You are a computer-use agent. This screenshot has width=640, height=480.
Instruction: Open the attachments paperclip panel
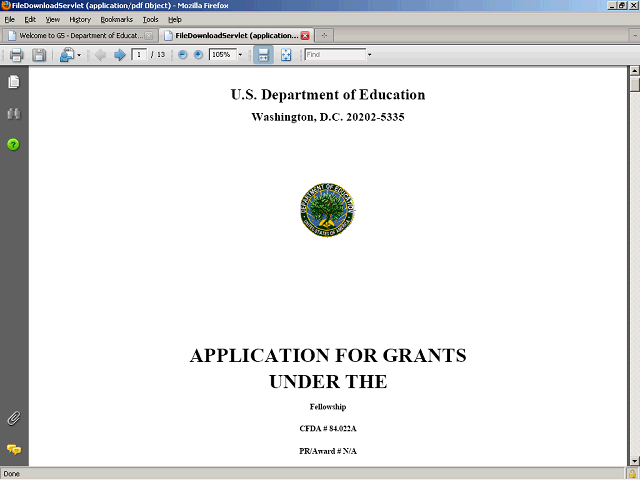click(14, 417)
